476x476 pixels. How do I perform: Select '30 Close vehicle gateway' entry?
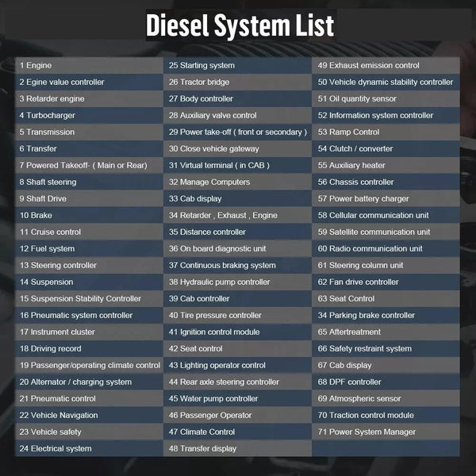click(237, 149)
